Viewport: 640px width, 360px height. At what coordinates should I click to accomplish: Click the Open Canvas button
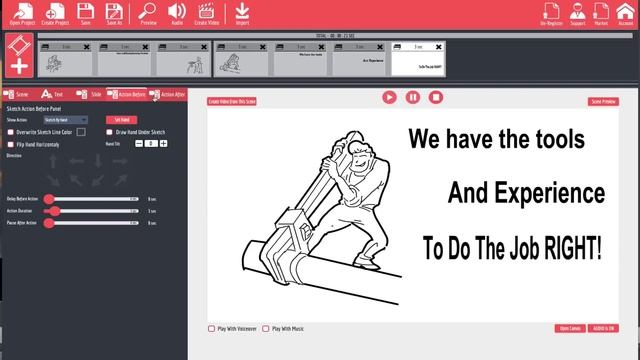point(570,329)
